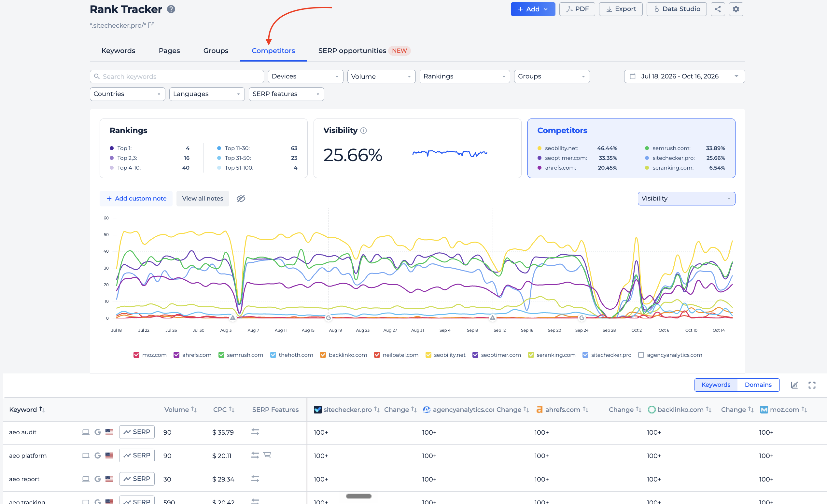Click the Search keywords input field
The image size is (827, 504).
pos(176,77)
